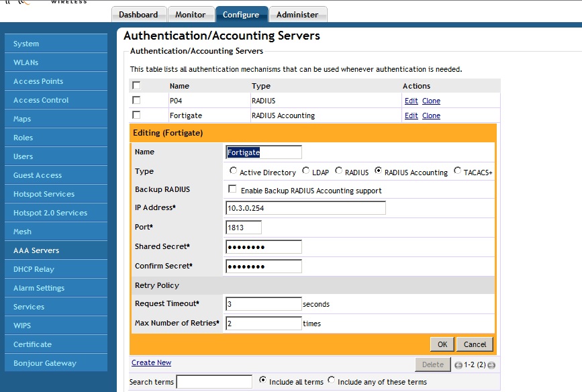Enable Backup RADIUS Accounting support checkbox
Viewport: 582px width, 392px height.
pyautogui.click(x=232, y=189)
